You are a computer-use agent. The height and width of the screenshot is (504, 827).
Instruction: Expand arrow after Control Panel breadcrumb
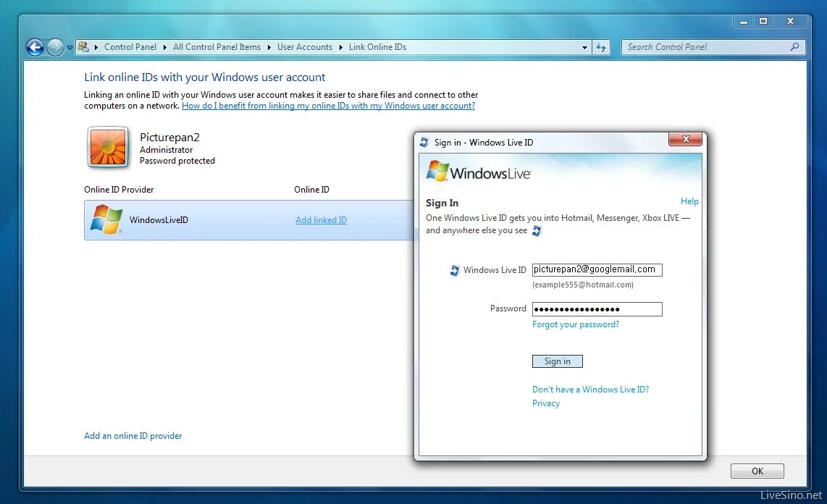tap(164, 47)
